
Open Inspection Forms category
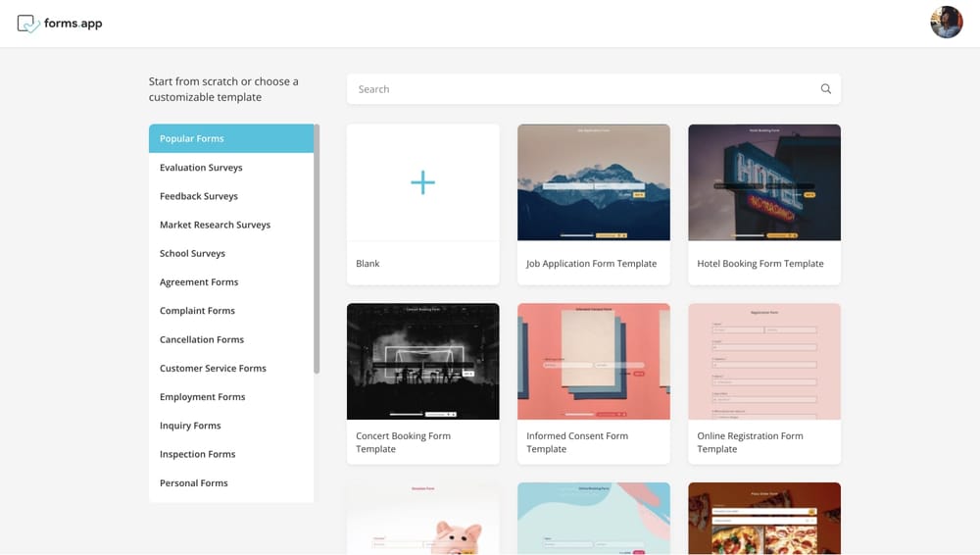pos(197,454)
